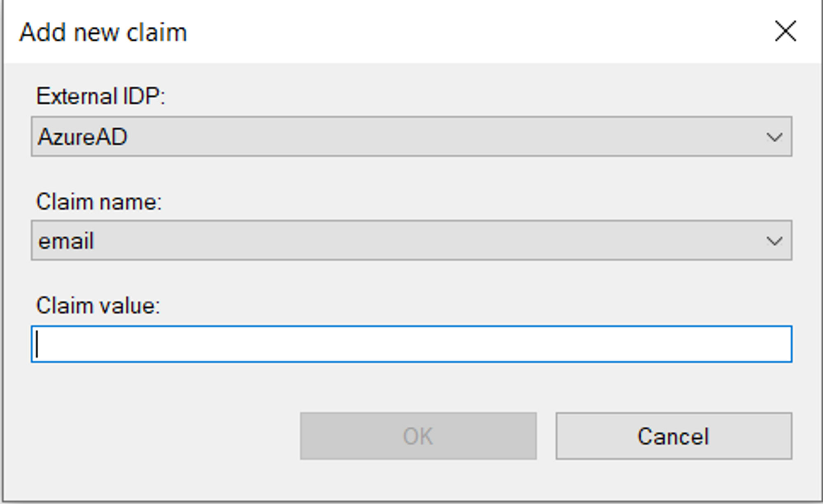
Task: Click the chevron on the AzureAD selector
Action: [775, 136]
